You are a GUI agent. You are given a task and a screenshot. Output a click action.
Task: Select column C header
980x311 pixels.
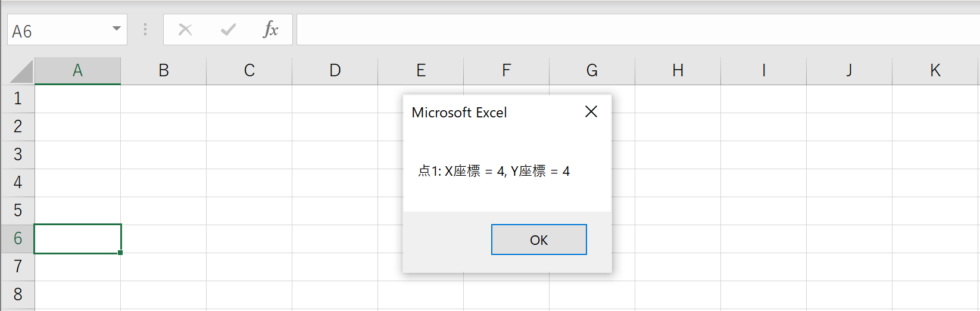pos(249,71)
